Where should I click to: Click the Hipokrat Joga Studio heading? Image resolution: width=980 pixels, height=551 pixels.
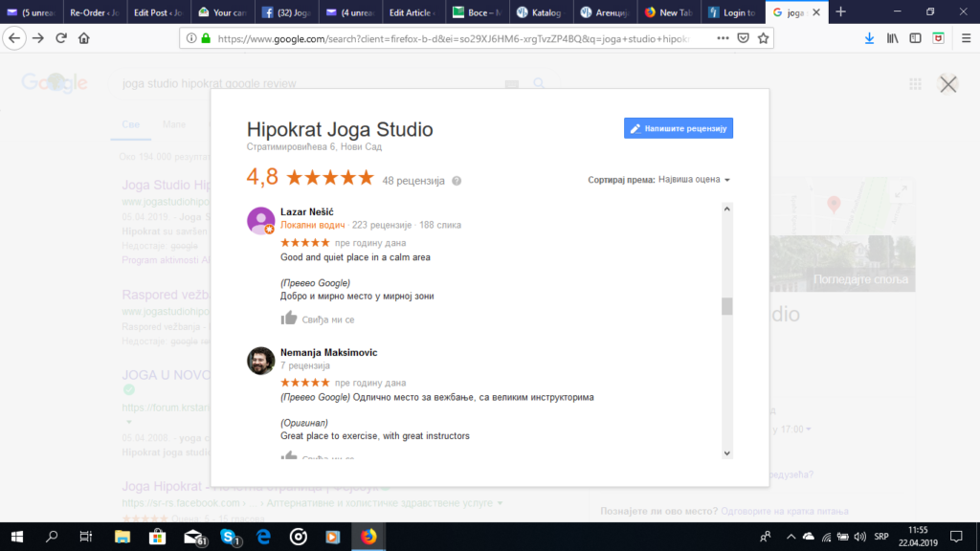point(340,129)
